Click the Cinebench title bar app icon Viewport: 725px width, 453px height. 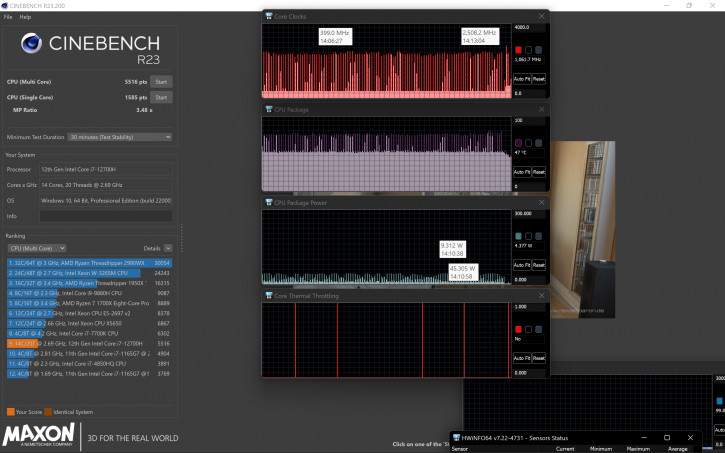[5, 6]
